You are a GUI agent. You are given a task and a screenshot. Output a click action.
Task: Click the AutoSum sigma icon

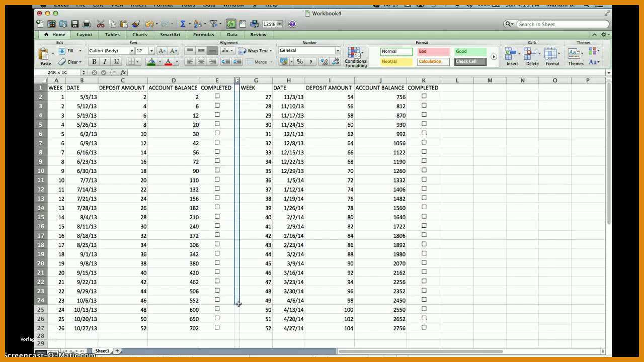click(x=183, y=24)
